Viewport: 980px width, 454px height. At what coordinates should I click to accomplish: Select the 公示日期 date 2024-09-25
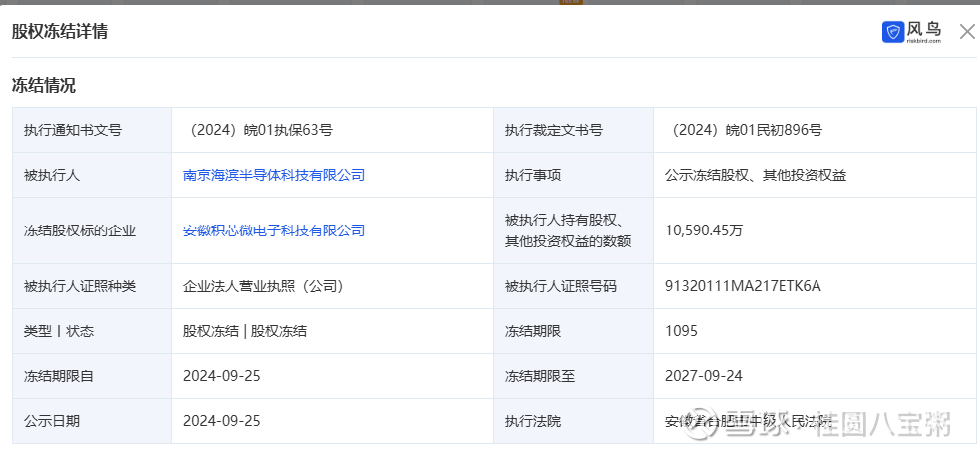click(x=222, y=421)
